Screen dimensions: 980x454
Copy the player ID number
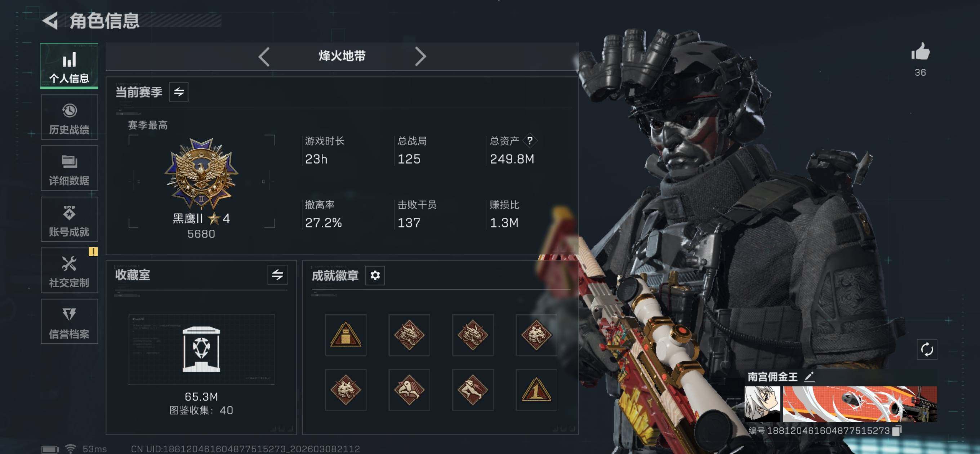point(897,431)
